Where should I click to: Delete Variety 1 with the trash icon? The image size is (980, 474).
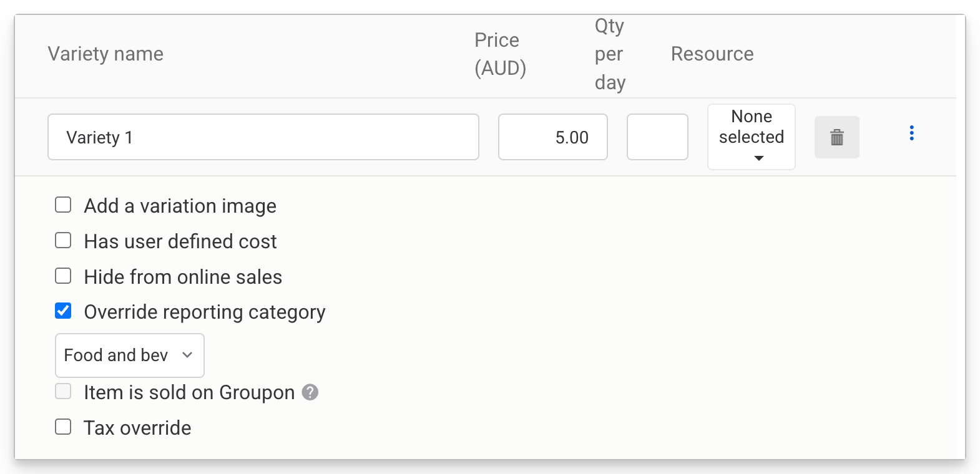pos(836,137)
